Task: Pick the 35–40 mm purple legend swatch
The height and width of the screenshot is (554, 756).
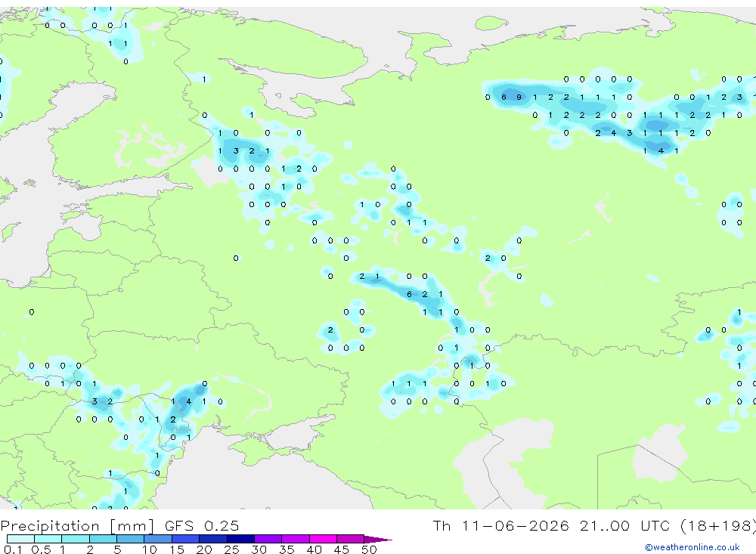Action: 296,539
